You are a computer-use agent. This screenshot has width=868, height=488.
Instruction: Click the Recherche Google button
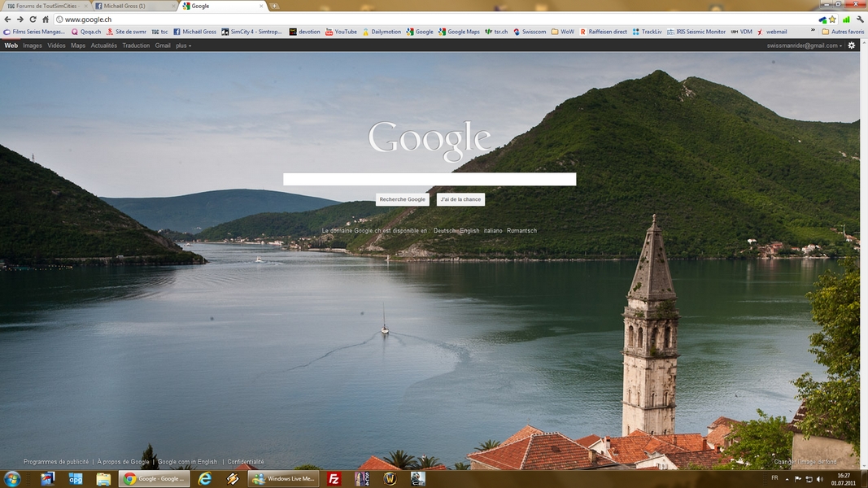point(403,199)
